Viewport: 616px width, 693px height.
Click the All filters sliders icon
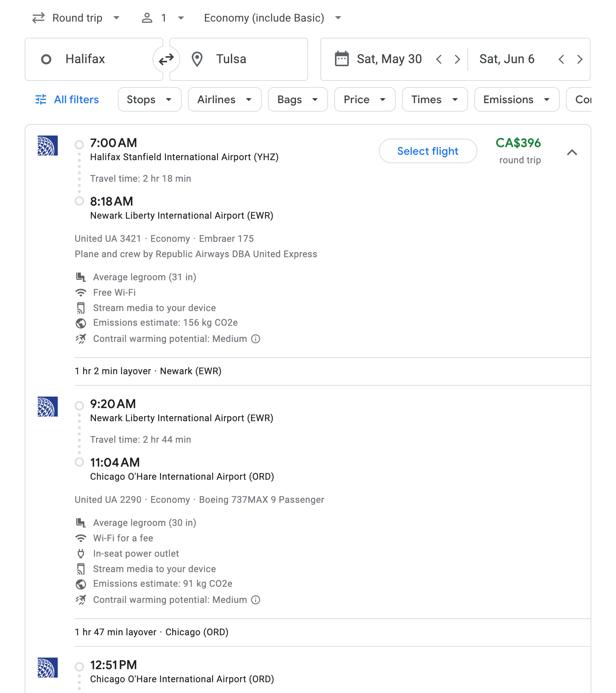click(x=41, y=99)
